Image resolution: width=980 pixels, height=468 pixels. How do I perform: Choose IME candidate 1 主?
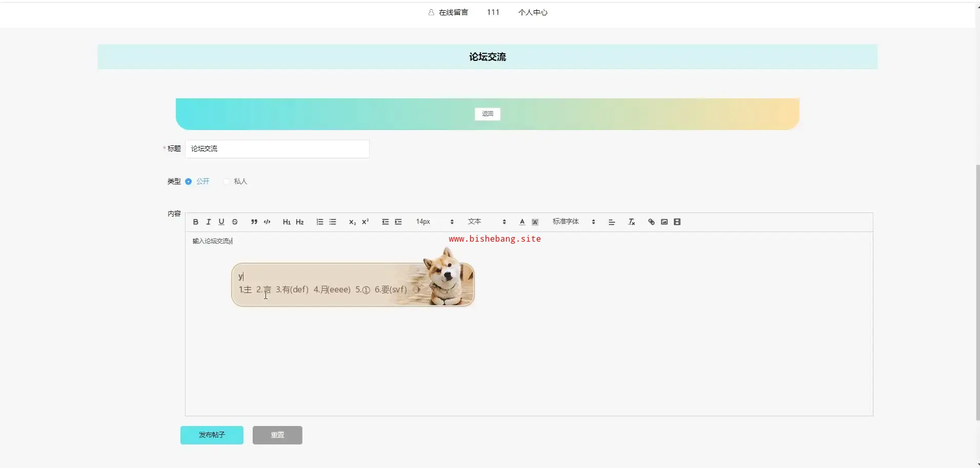point(245,290)
